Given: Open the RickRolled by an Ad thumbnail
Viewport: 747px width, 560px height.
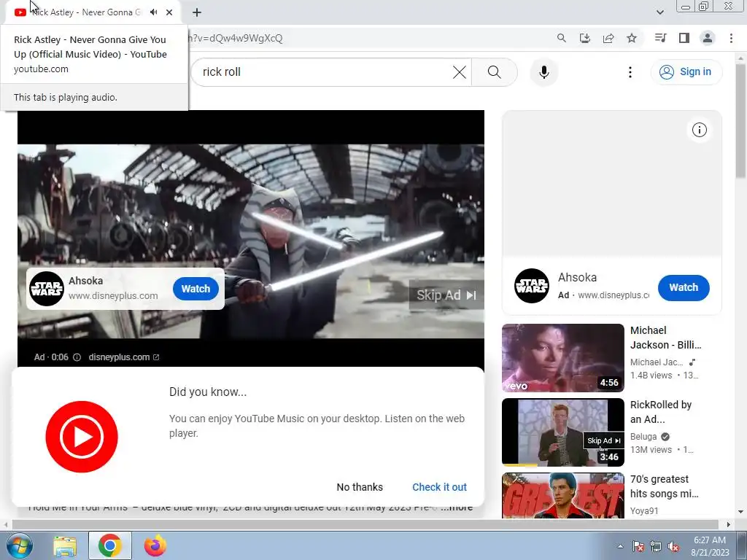Looking at the screenshot, I should [562, 432].
